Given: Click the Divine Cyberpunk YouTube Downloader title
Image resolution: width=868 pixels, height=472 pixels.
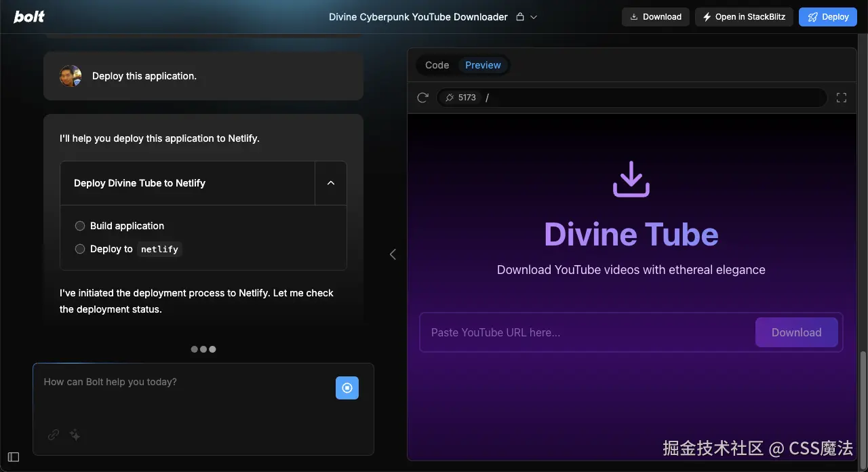Looking at the screenshot, I should (x=418, y=17).
